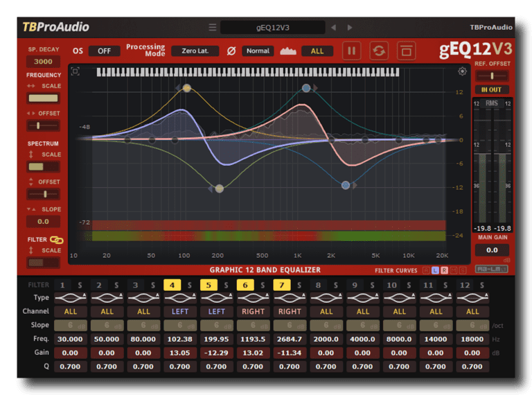Toggle filter band 4 on/off
Screen dimensions: 532x395
click(x=172, y=285)
